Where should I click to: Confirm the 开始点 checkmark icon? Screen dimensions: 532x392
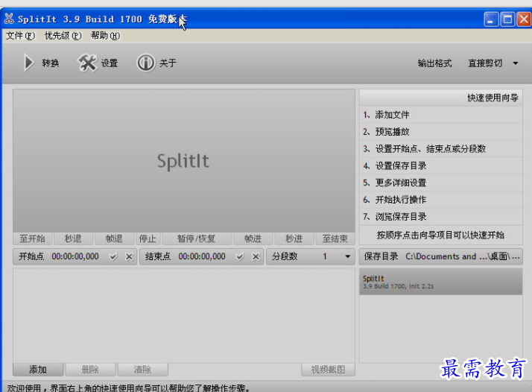coord(113,257)
